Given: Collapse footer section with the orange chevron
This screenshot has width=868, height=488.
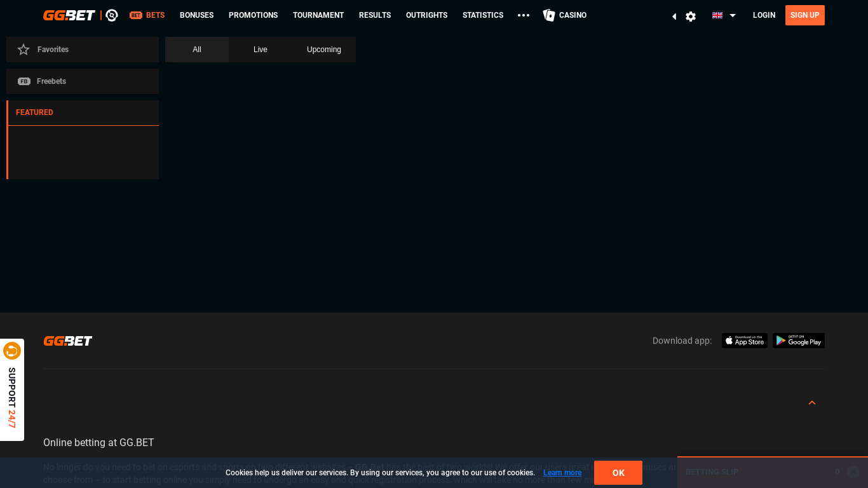Looking at the screenshot, I should (812, 403).
